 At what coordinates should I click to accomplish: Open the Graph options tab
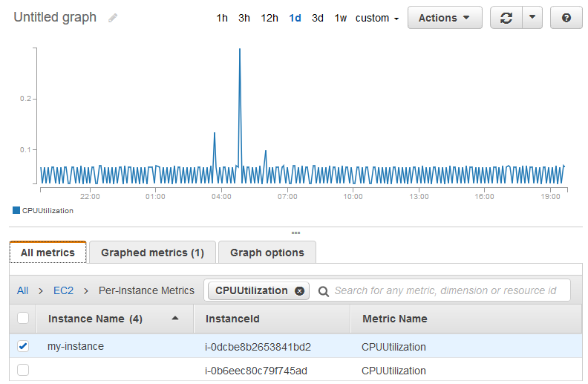pos(267,253)
